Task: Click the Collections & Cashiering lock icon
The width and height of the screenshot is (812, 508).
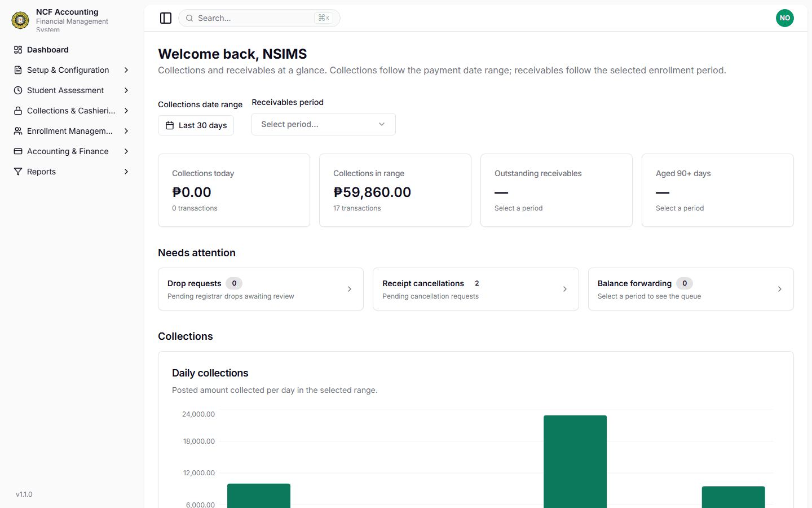Action: pos(18,111)
